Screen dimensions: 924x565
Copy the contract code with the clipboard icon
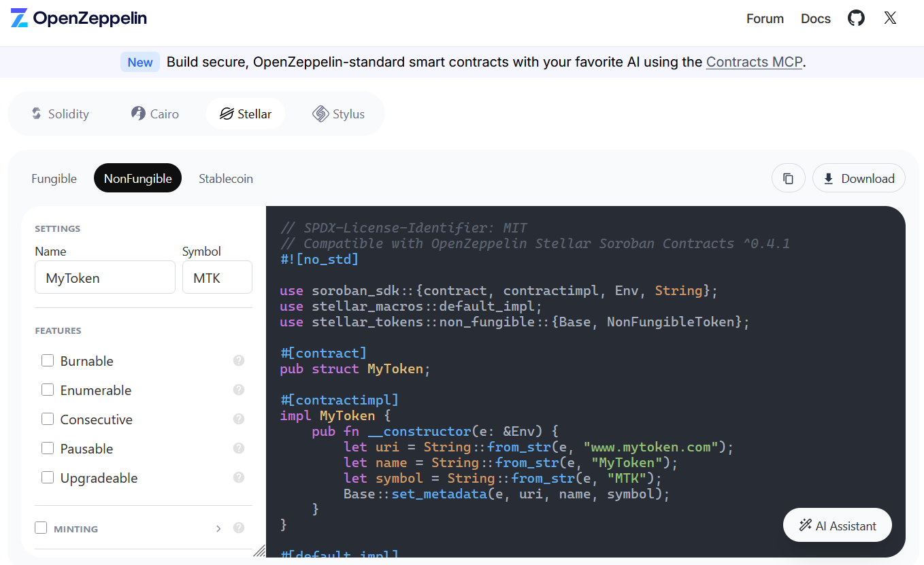[x=789, y=178]
